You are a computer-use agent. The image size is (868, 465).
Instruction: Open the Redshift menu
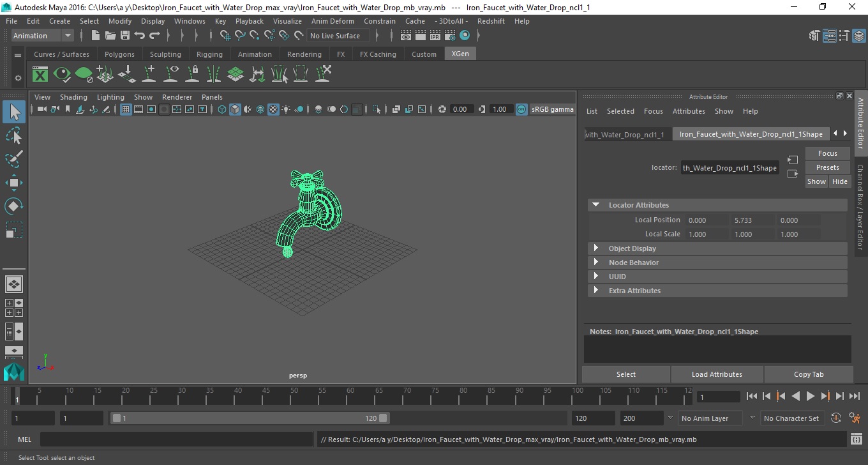[491, 21]
